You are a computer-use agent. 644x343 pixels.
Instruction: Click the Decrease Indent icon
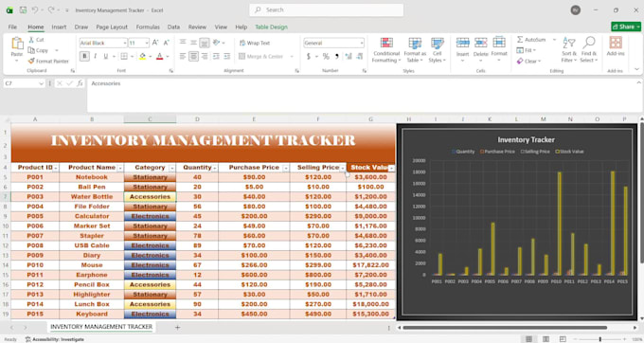[x=216, y=56]
